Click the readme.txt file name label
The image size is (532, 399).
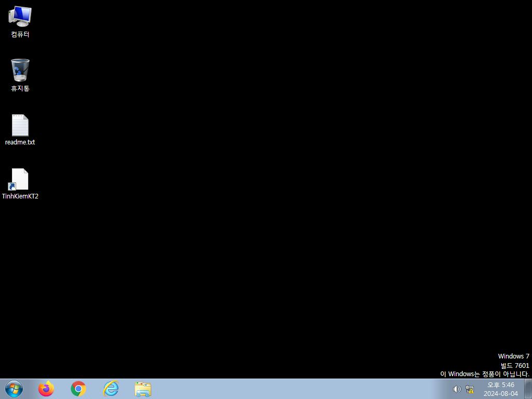point(20,142)
